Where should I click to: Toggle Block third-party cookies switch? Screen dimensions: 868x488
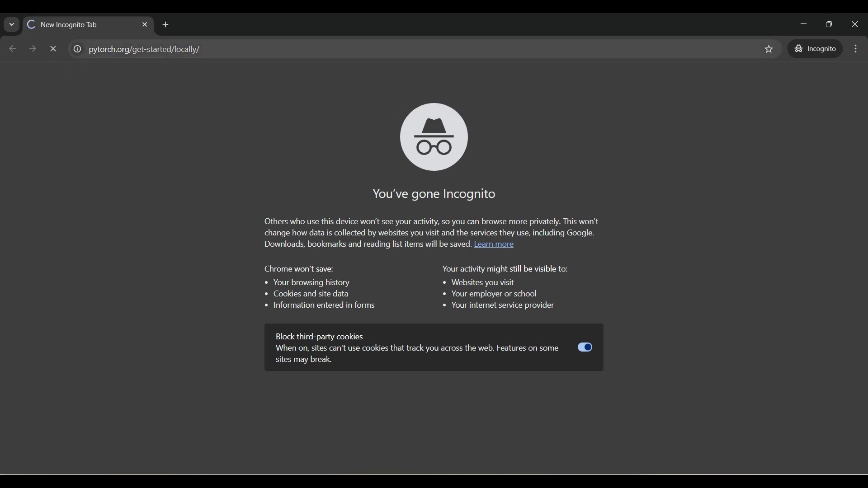pos(585,347)
